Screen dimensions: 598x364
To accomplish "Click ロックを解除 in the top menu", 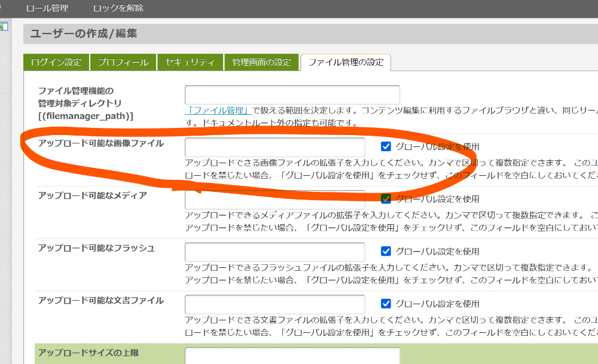I will (x=118, y=8).
